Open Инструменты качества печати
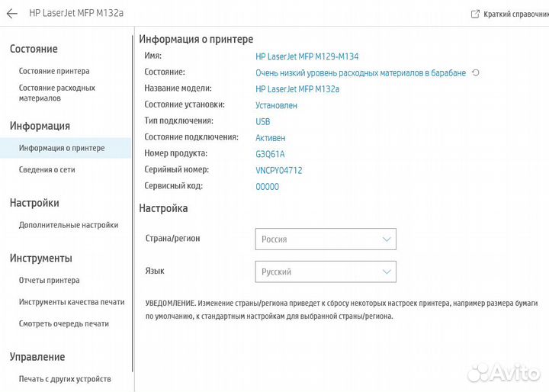549x392 pixels. (72, 302)
